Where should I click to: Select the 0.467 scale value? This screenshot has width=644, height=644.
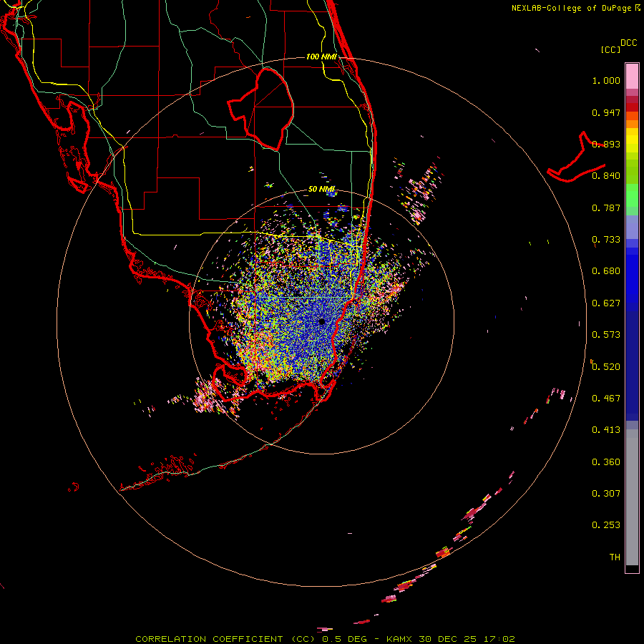(606, 399)
